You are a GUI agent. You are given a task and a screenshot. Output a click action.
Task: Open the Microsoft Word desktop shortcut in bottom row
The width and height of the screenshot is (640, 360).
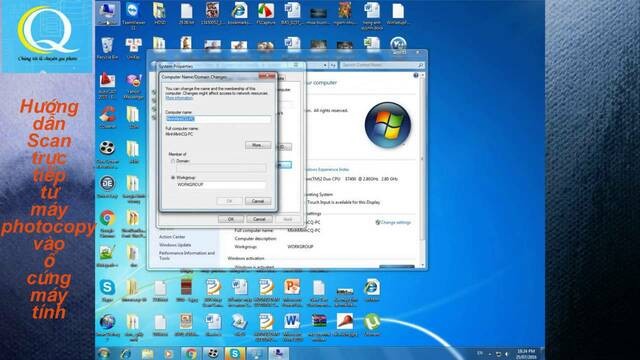click(292, 327)
